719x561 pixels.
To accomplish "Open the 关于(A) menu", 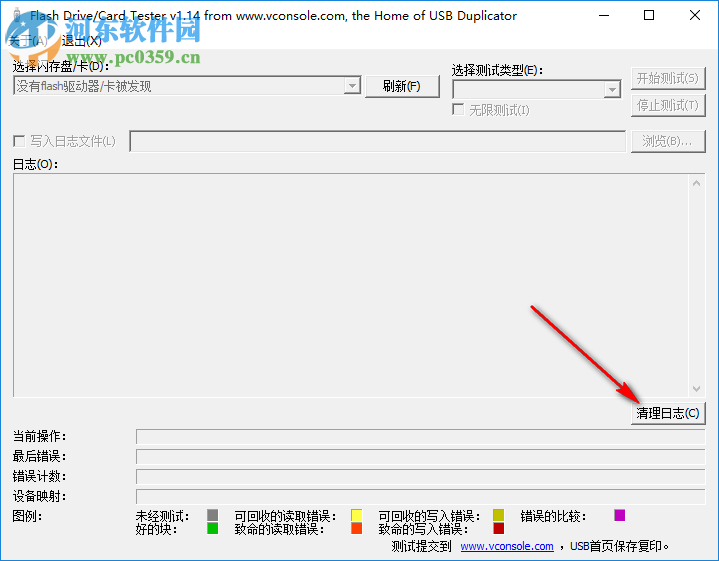I will click(x=28, y=41).
